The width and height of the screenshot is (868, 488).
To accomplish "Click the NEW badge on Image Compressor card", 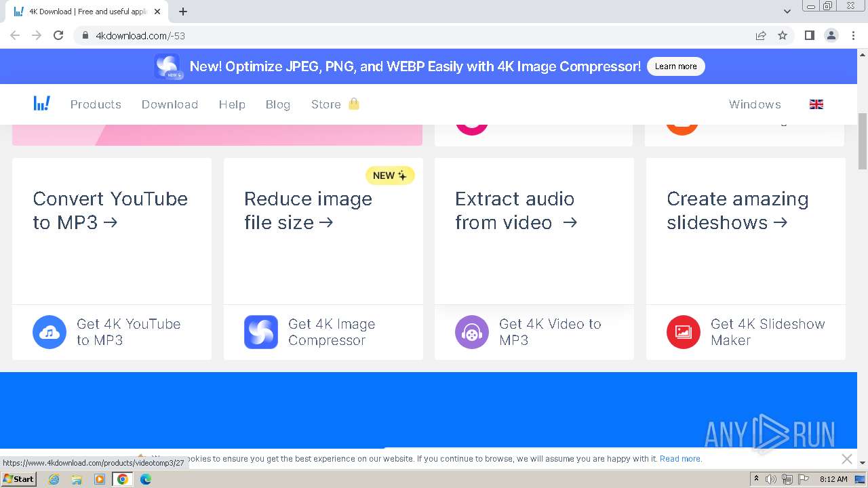I will [x=390, y=176].
